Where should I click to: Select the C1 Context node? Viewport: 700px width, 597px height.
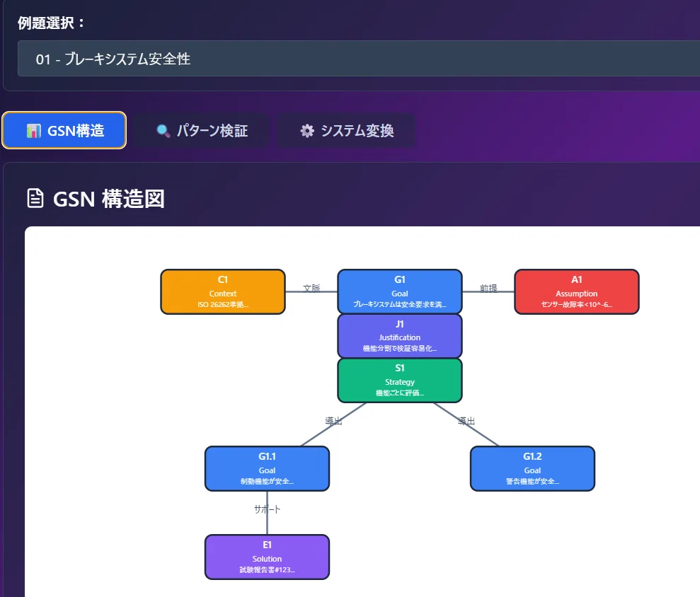click(x=223, y=292)
